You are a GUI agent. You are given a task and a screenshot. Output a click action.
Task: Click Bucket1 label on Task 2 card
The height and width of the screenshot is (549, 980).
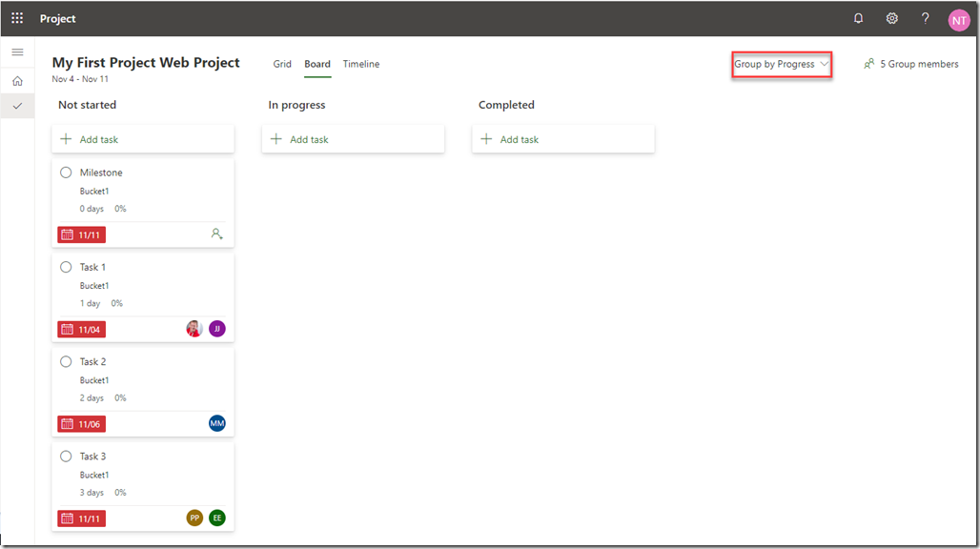pos(94,380)
